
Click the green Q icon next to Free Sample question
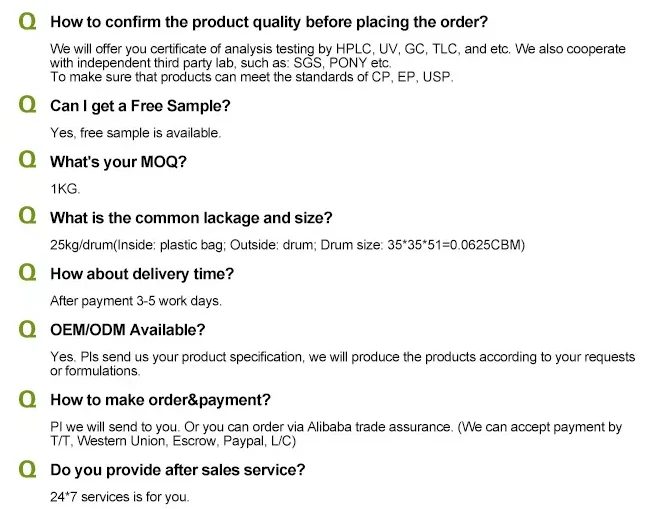[27, 104]
